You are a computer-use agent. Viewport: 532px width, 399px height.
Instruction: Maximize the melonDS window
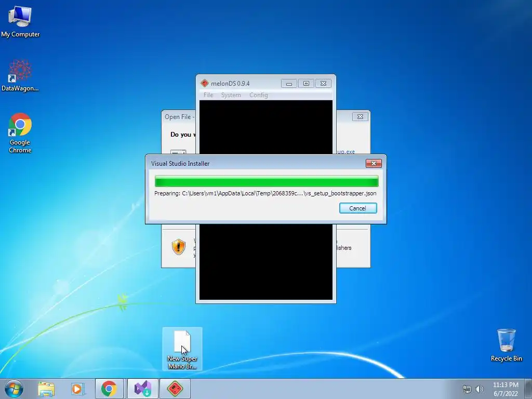pyautogui.click(x=306, y=84)
